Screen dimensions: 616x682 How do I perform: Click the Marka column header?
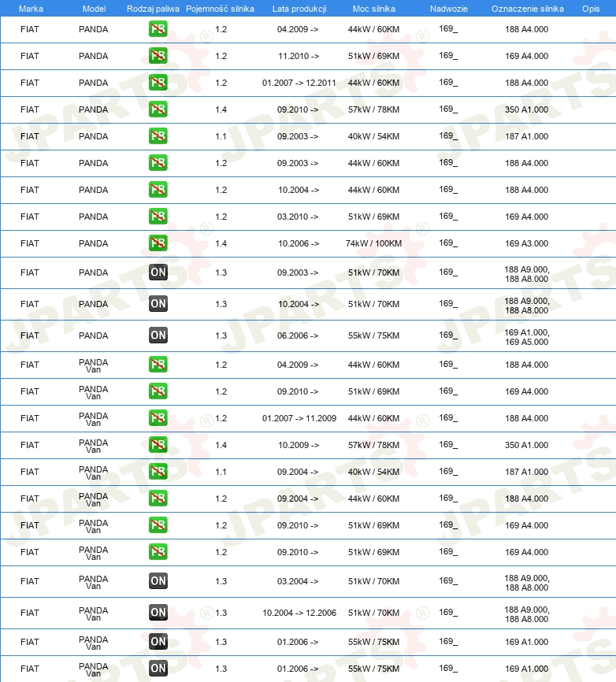[x=31, y=9]
